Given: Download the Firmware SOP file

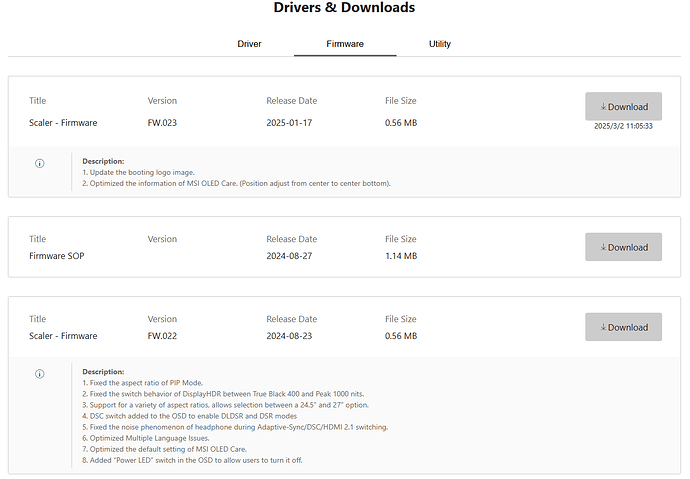Looking at the screenshot, I should click(623, 247).
